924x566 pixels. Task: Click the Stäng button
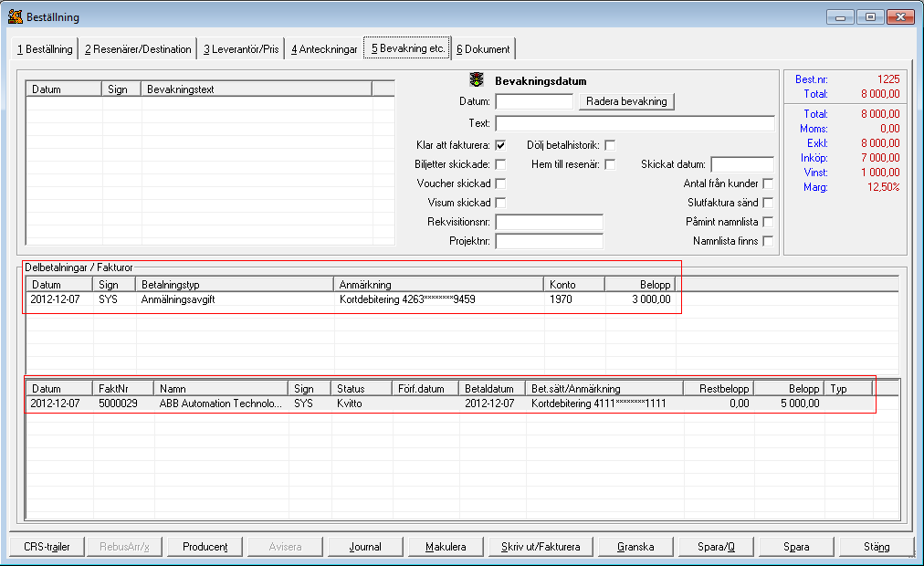877,547
